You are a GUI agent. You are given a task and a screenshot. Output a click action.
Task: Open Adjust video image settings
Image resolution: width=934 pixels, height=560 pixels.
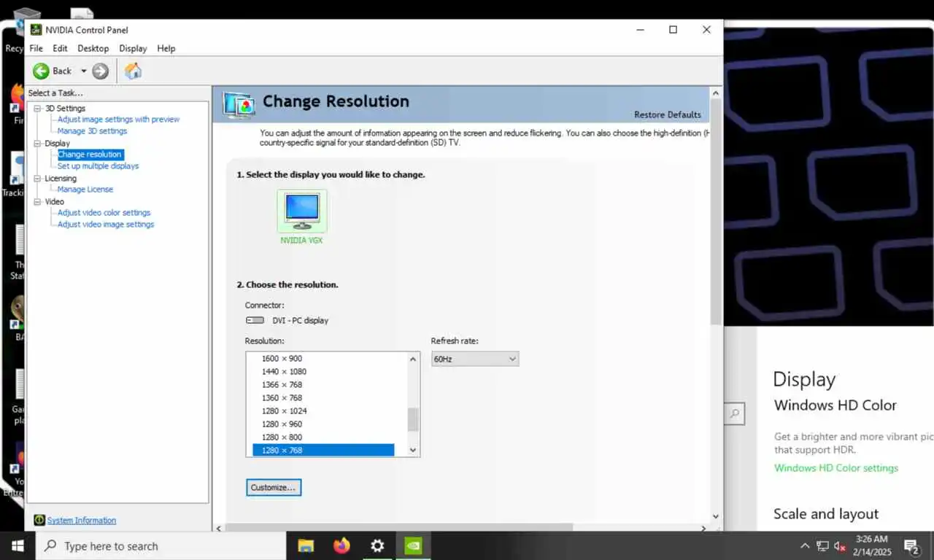(106, 225)
